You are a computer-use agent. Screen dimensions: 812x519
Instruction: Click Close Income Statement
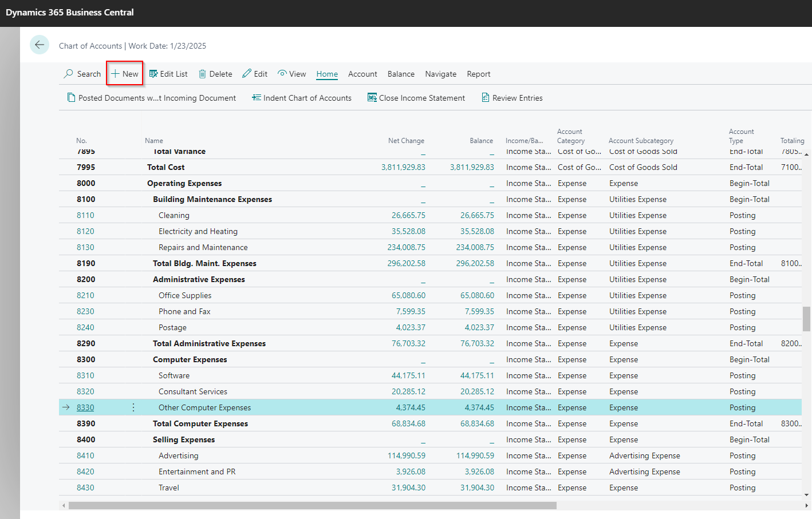[416, 98]
